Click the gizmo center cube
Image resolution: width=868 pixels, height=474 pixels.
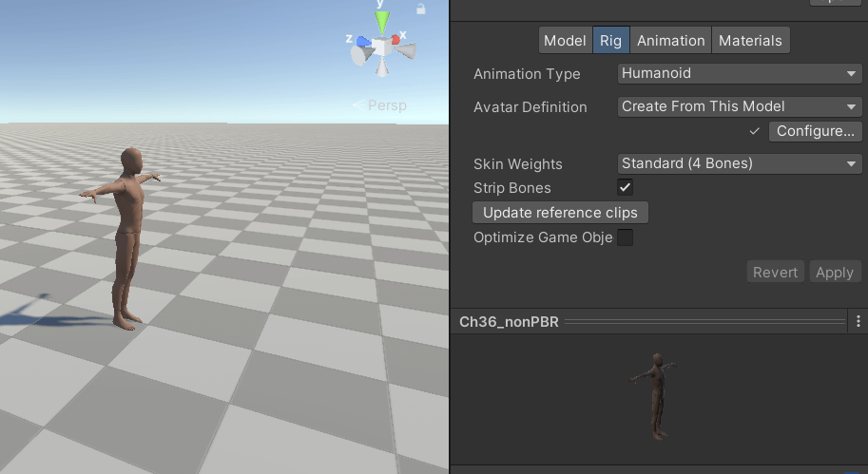(x=381, y=47)
